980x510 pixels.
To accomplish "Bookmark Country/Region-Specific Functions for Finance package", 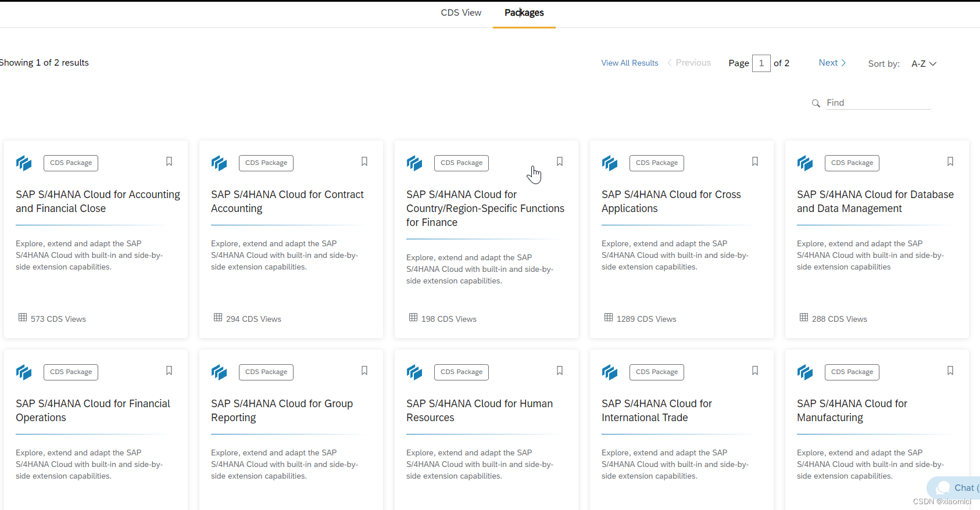I will [560, 161].
